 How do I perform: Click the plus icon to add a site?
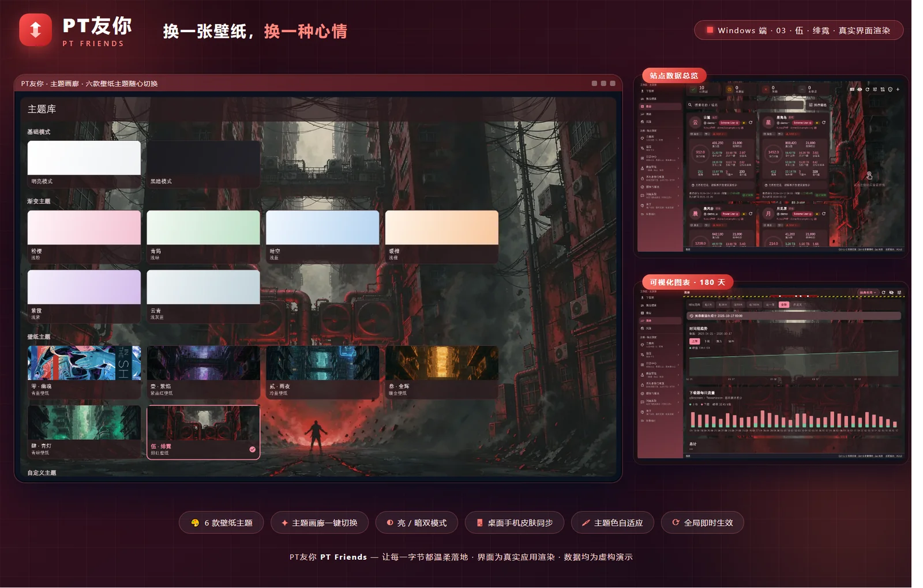[x=898, y=89]
